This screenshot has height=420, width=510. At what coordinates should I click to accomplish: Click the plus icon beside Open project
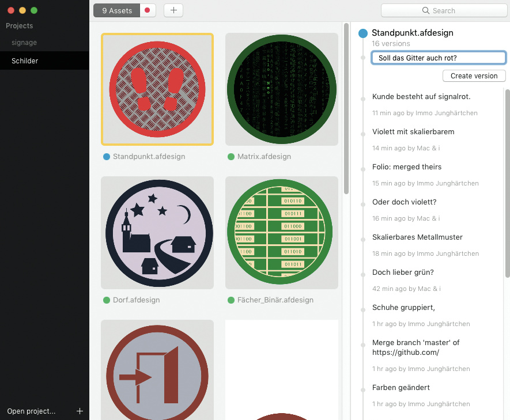pyautogui.click(x=80, y=411)
